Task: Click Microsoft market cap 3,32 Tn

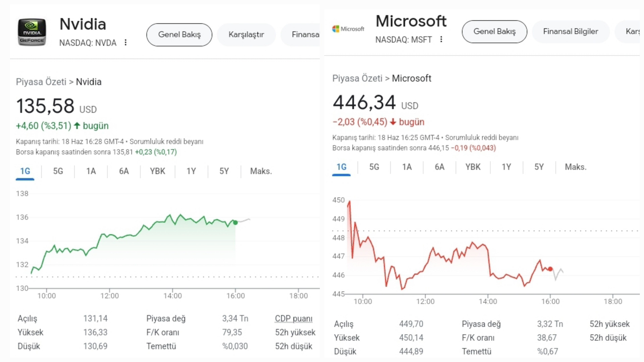Action: (x=550, y=324)
